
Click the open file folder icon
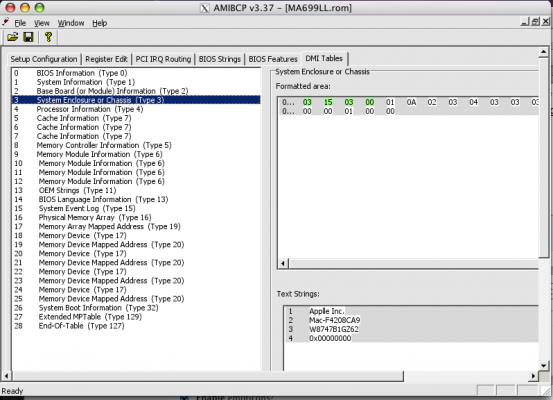tap(13, 37)
